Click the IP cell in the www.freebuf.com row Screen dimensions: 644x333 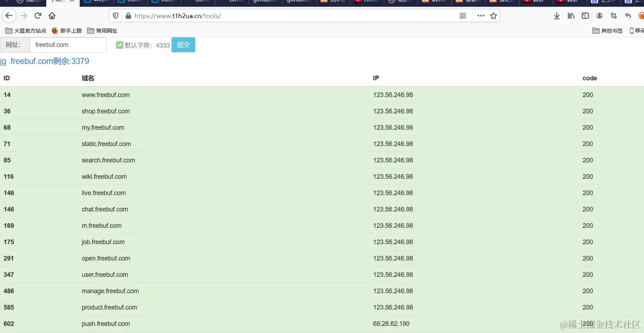[x=393, y=95]
